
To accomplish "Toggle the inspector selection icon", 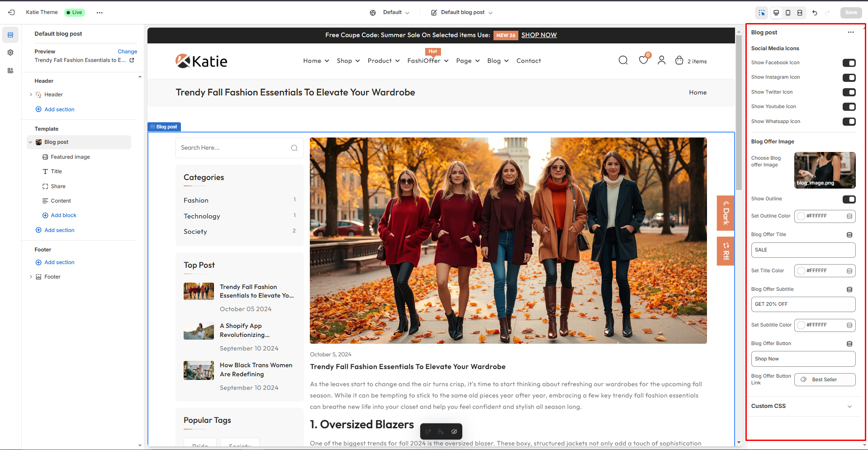I will [x=762, y=13].
